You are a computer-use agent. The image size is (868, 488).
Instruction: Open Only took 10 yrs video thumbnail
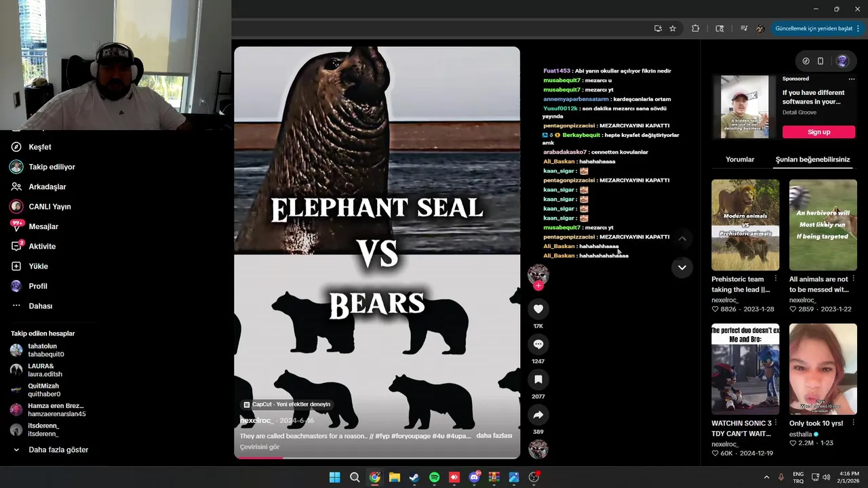(823, 369)
